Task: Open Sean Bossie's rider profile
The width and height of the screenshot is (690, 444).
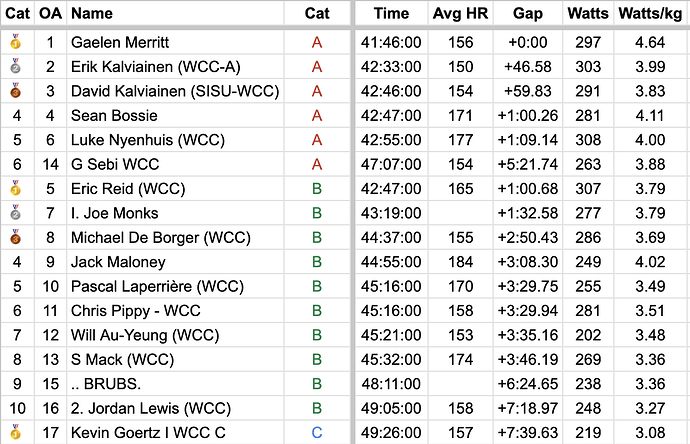Action: 114,116
